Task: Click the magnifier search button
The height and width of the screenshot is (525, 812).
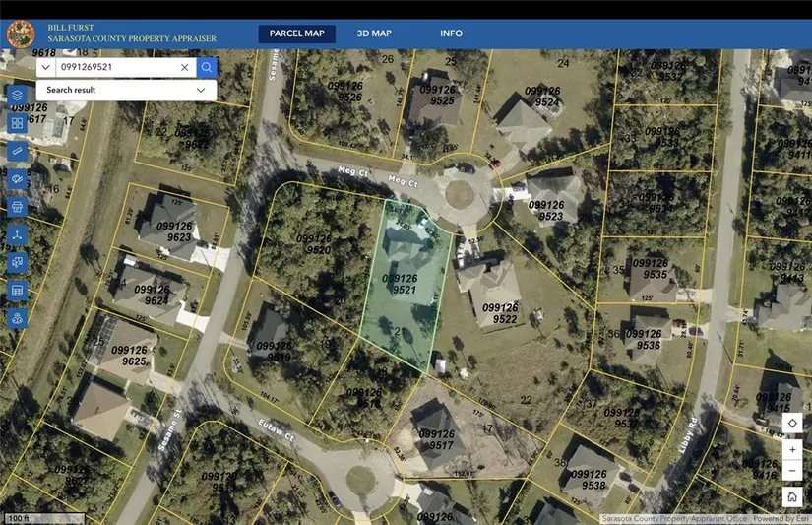Action: 207,67
